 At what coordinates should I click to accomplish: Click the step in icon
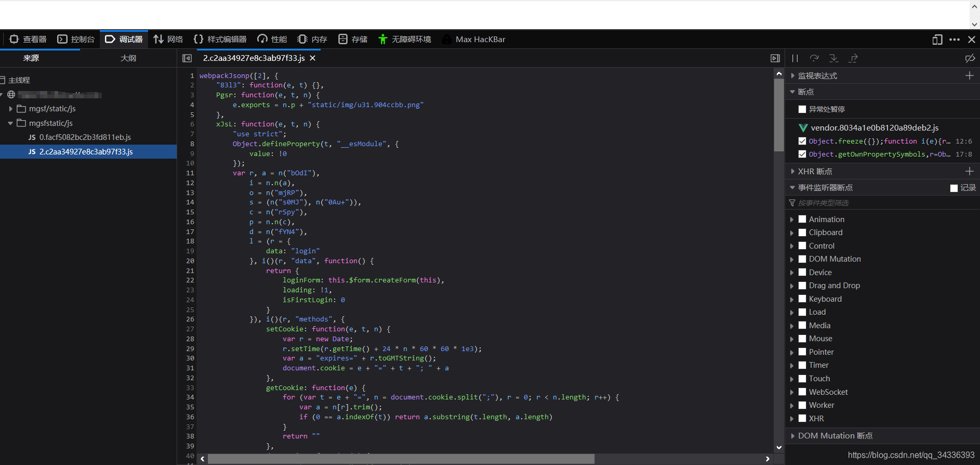(833, 58)
